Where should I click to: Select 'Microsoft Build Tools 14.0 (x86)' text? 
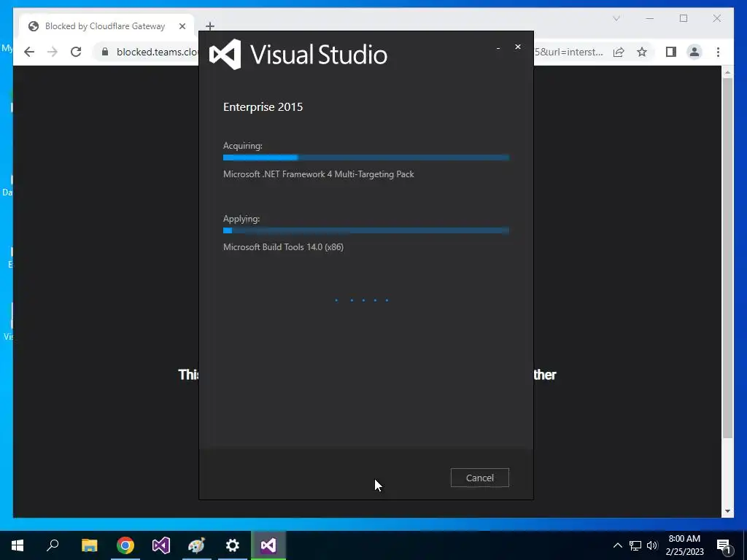[x=283, y=247]
